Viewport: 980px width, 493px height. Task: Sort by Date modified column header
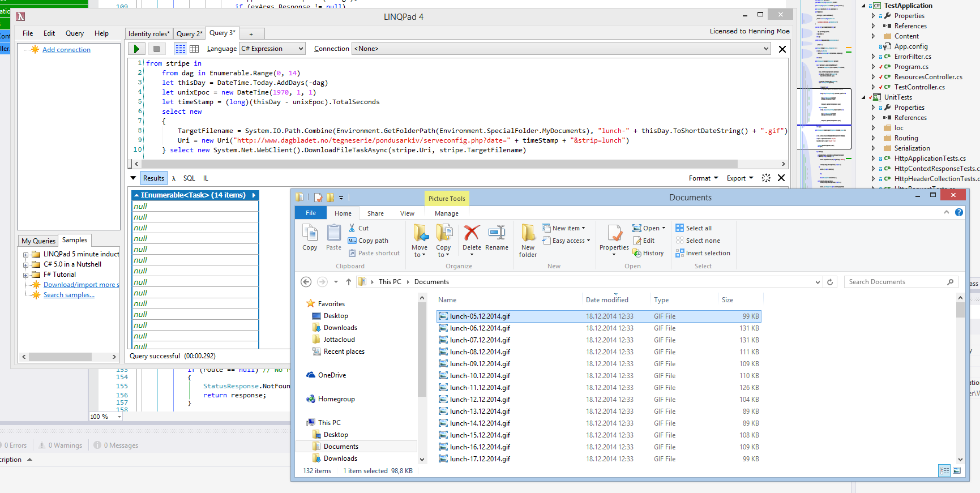(x=607, y=300)
